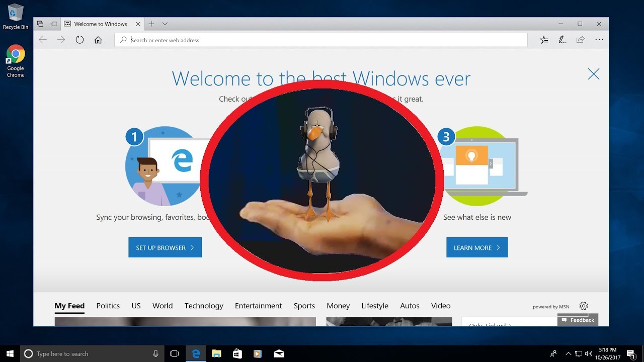
Task: Open the Mail app from taskbar
Action: tap(279, 353)
